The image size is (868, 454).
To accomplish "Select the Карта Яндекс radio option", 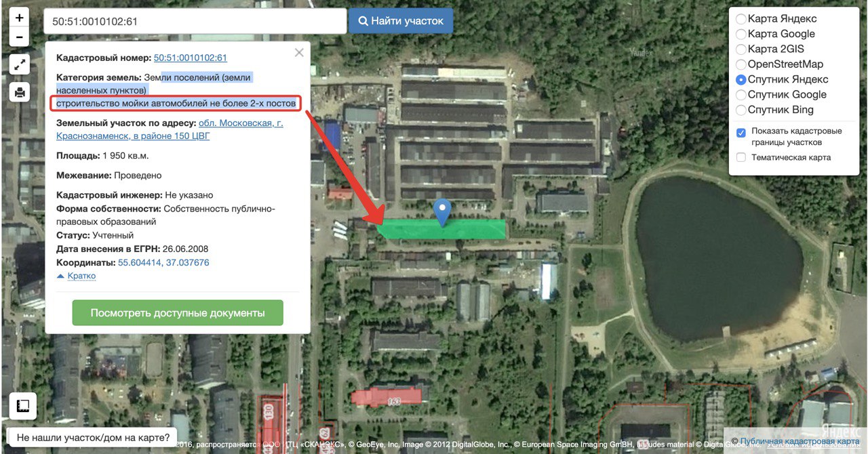I will pyautogui.click(x=741, y=19).
